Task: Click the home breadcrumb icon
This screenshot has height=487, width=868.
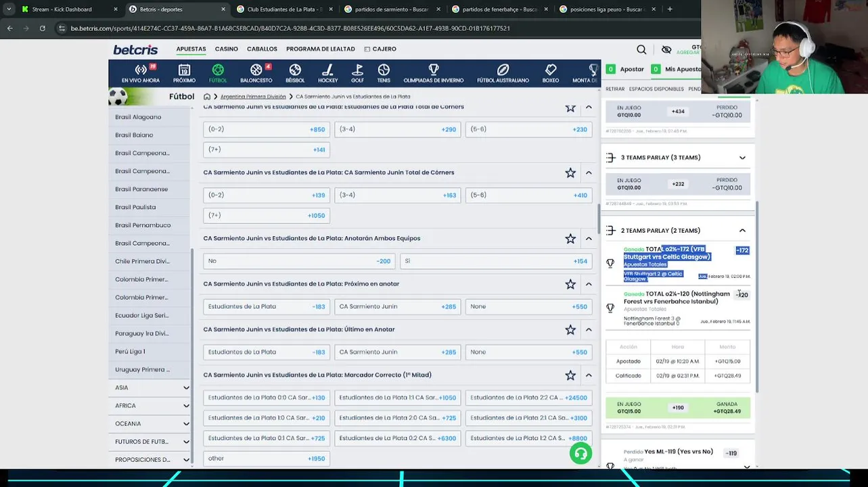Action: click(x=207, y=97)
